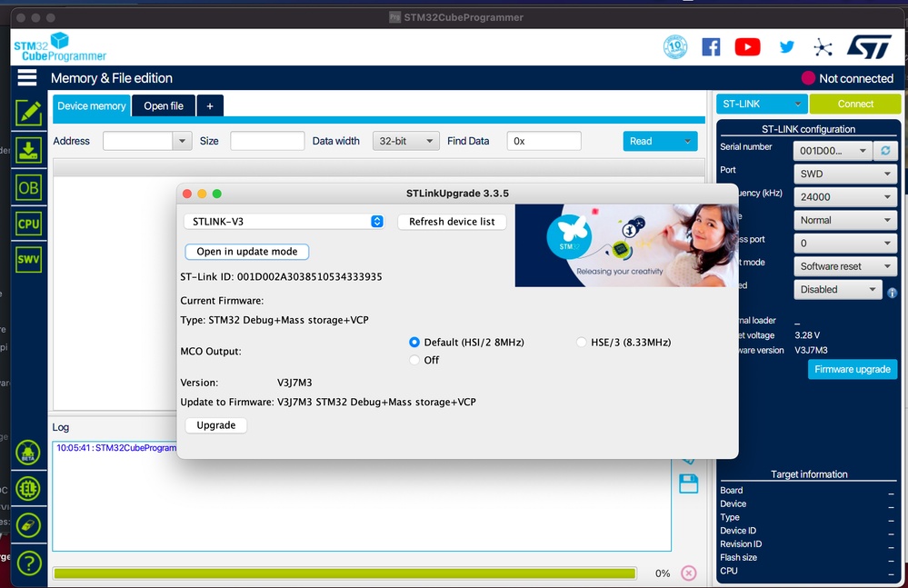908x588 pixels.
Task: Click the Connect button
Action: [854, 104]
